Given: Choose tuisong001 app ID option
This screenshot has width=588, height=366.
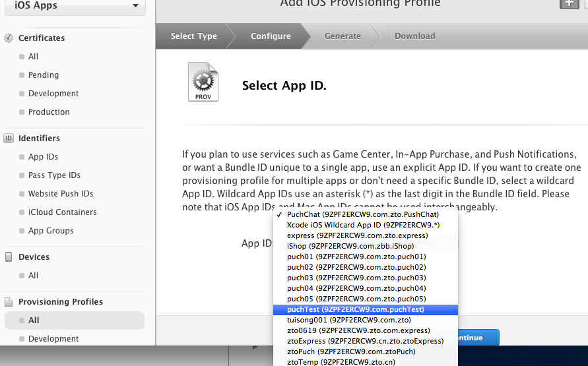Looking at the screenshot, I should [x=365, y=320].
